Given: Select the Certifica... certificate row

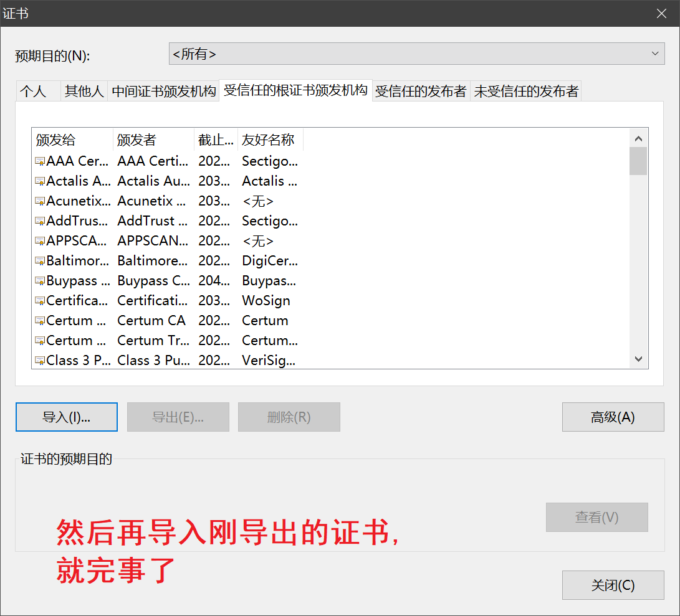Looking at the screenshot, I should (167, 301).
